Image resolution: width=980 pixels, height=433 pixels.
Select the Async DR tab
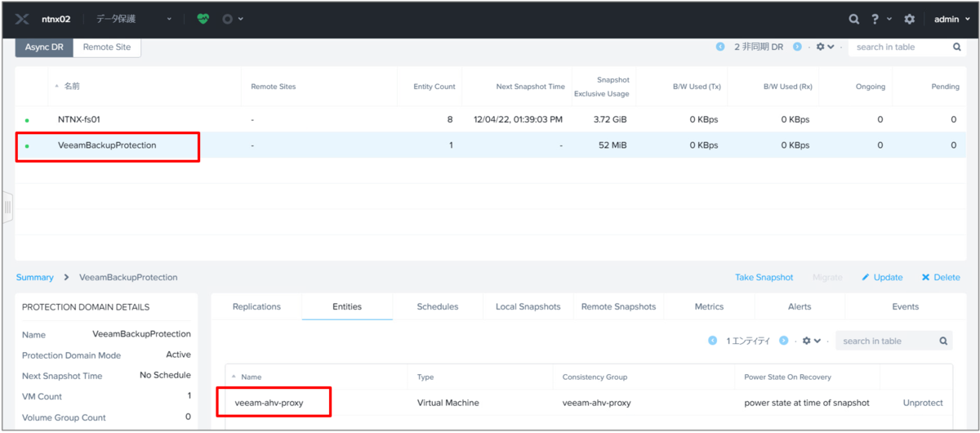(44, 47)
